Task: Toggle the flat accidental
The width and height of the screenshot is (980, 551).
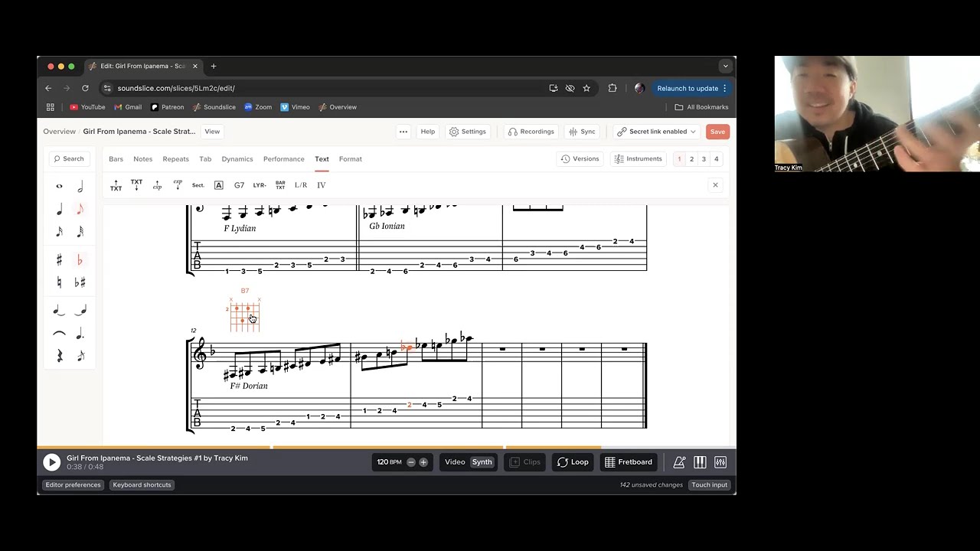Action: click(x=80, y=260)
